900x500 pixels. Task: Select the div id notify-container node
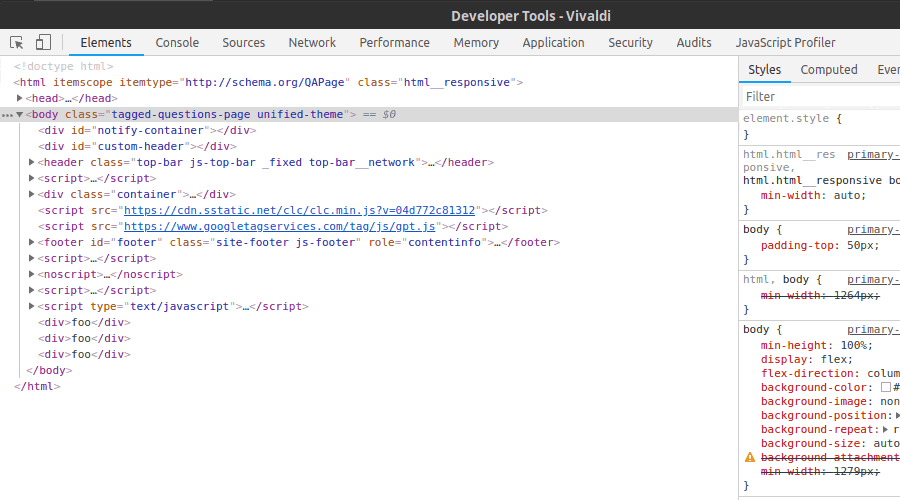click(x=147, y=130)
